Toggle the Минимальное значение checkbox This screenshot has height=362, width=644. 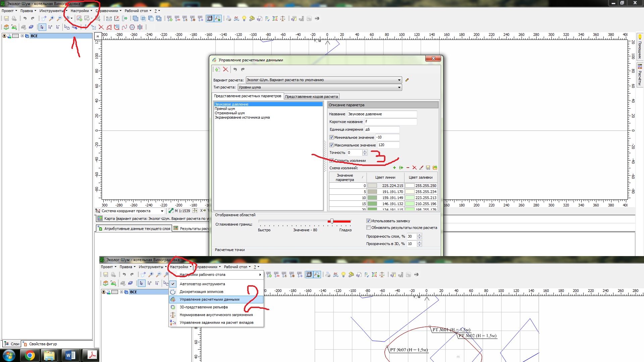331,137
